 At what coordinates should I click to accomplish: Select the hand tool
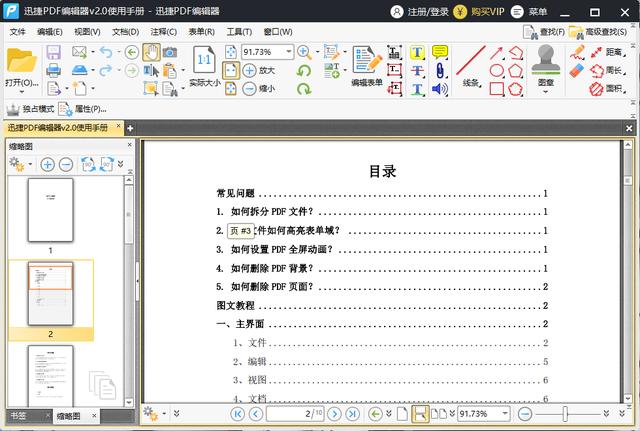click(151, 52)
